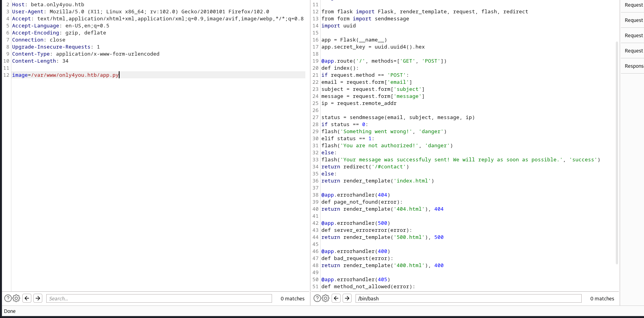Click the 'import uuid' line
Screen dimensions: 644x318
click(x=339, y=26)
